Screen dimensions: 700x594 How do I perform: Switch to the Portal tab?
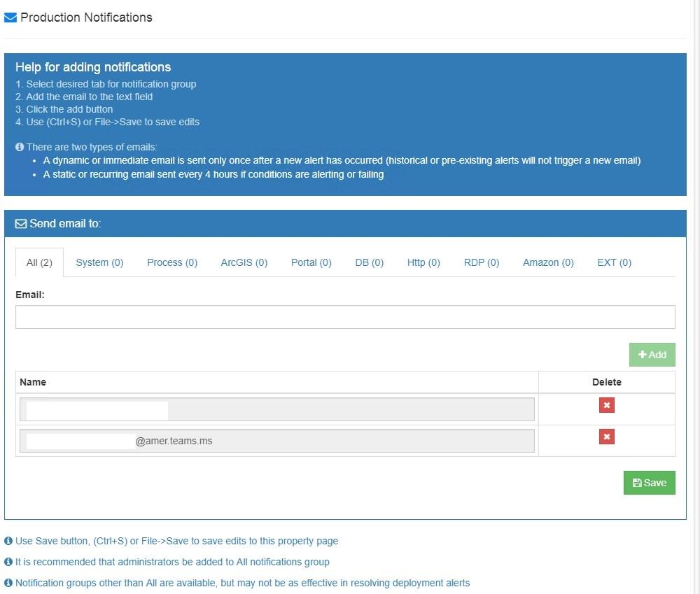(x=311, y=262)
